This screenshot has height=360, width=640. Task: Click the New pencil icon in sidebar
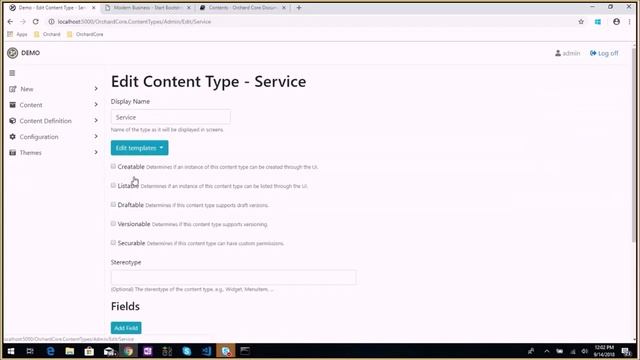[13, 89]
